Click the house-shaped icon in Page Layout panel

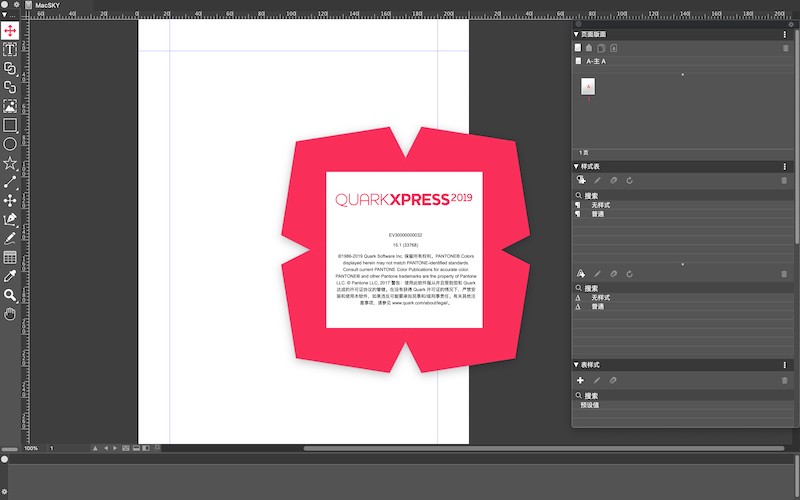tap(589, 47)
